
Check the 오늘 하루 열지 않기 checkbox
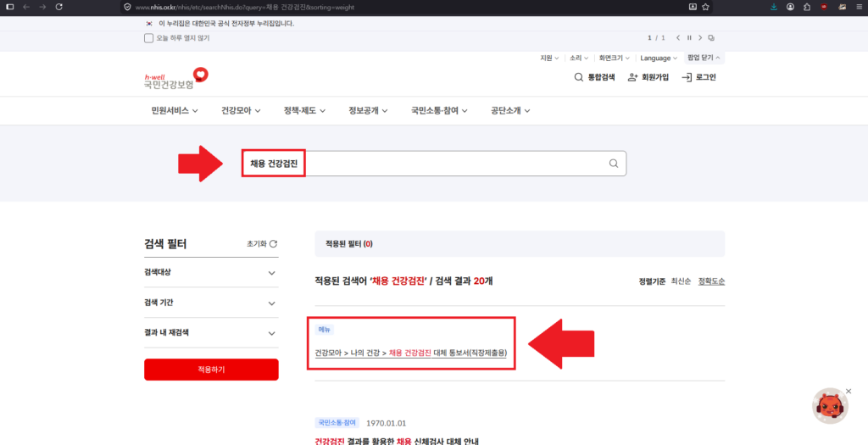(x=148, y=38)
